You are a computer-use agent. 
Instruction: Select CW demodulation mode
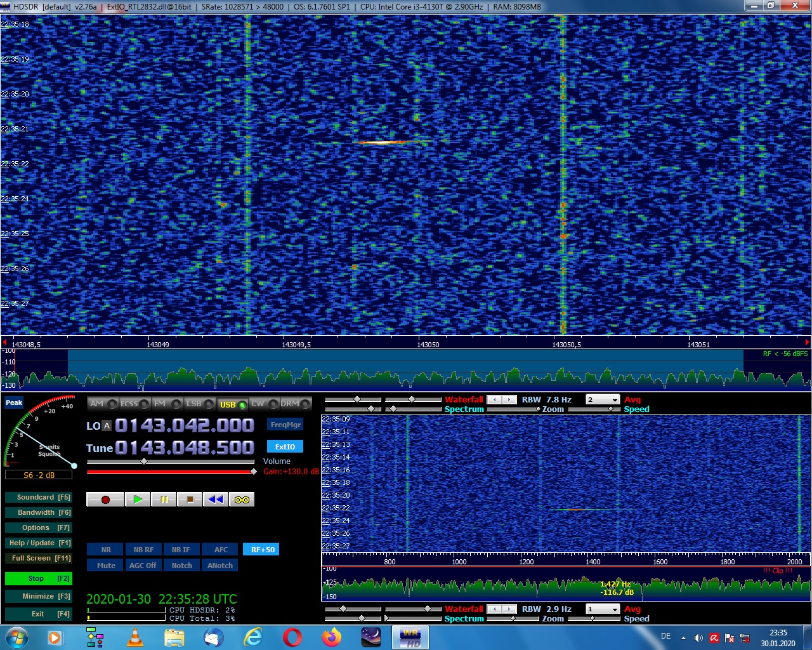pos(265,404)
